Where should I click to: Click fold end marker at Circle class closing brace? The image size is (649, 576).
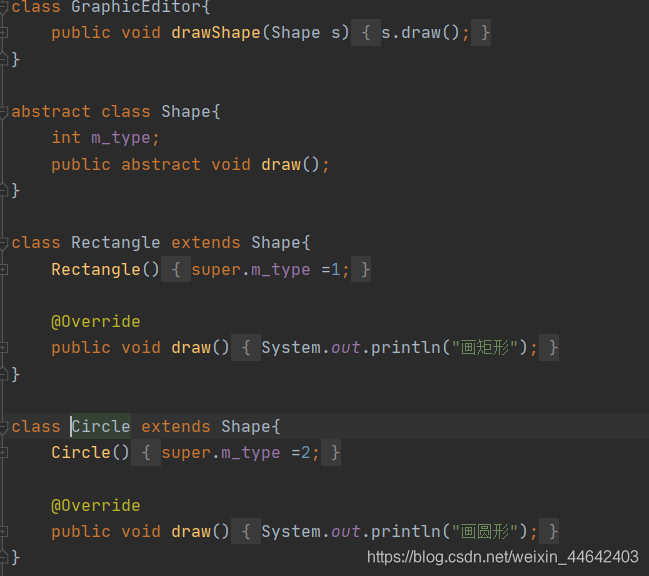pyautogui.click(x=3, y=557)
